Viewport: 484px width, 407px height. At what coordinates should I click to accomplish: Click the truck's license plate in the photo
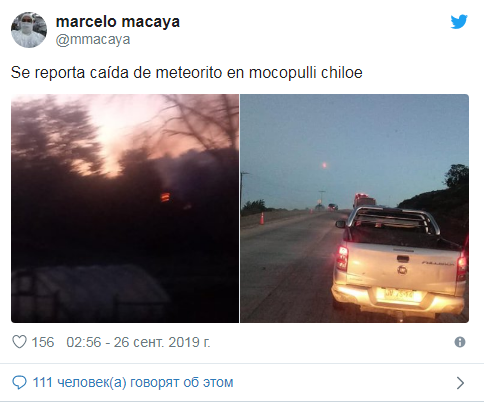pos(399,295)
